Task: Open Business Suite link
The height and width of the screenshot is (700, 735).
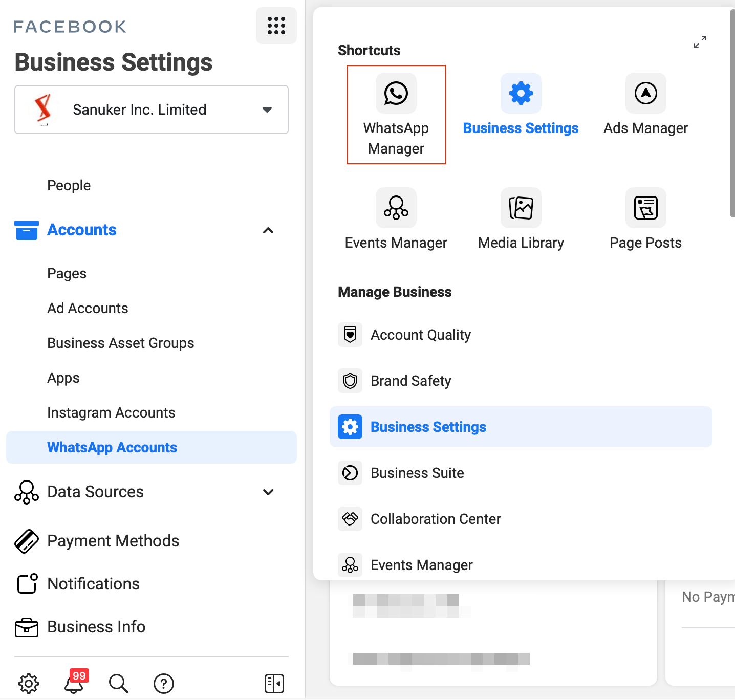Action: pyautogui.click(x=417, y=473)
